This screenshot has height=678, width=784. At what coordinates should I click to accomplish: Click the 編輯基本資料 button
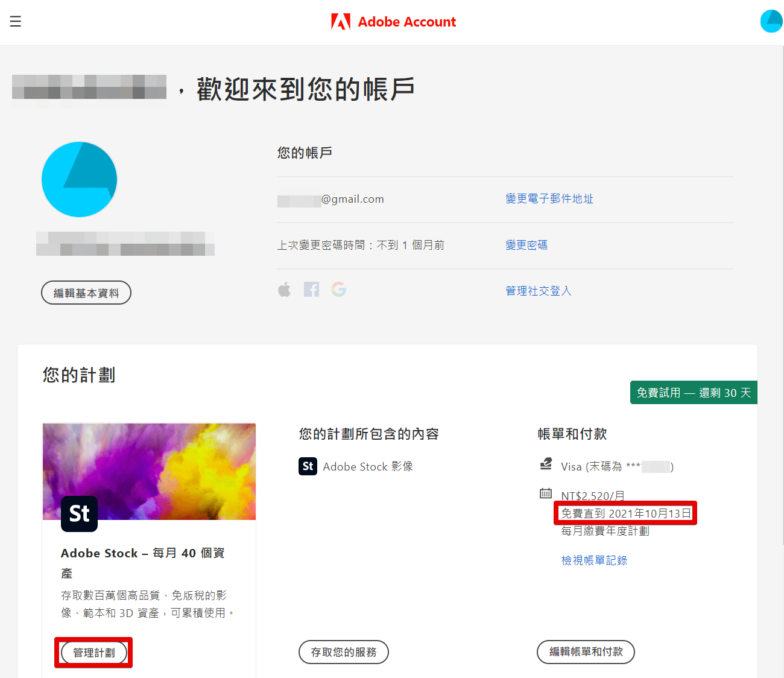[x=86, y=293]
